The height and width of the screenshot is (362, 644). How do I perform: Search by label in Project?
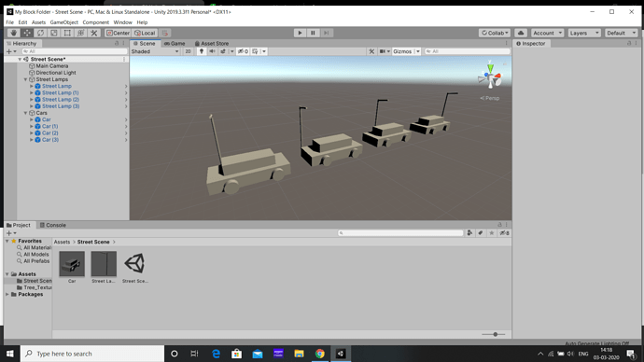pyautogui.click(x=481, y=233)
